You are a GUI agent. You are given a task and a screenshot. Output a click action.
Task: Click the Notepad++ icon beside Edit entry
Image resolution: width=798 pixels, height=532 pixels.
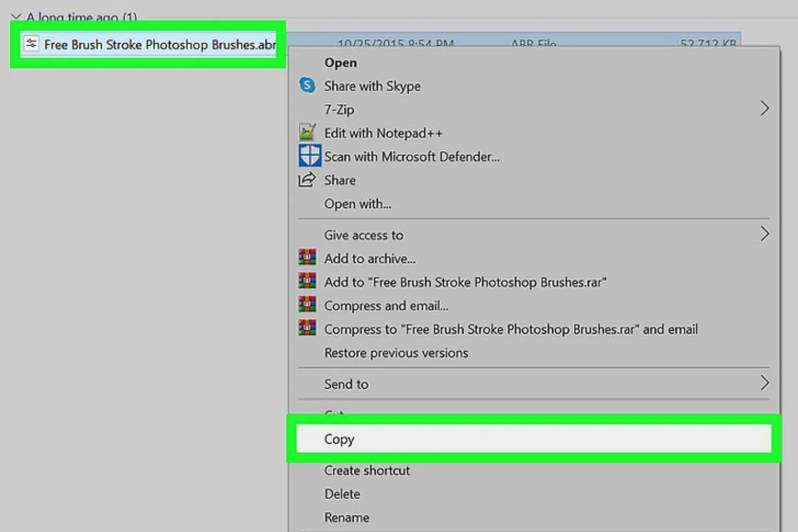click(x=307, y=132)
